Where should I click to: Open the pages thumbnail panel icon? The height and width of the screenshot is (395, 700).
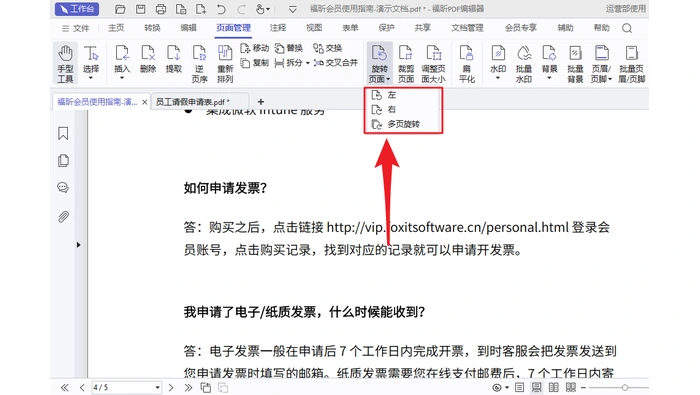pyautogui.click(x=63, y=161)
